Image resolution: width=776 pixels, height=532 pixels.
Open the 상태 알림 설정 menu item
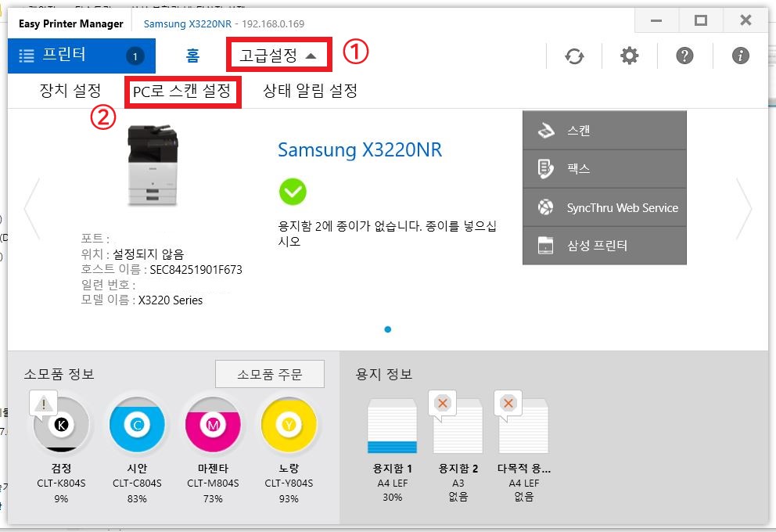tap(311, 91)
